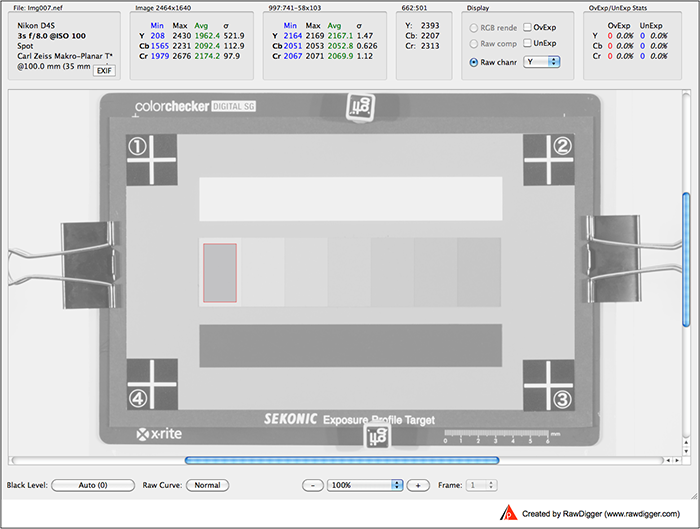This screenshot has width=700, height=529.
Task: Click the Image 2464x1640 label
Action: [x=163, y=8]
